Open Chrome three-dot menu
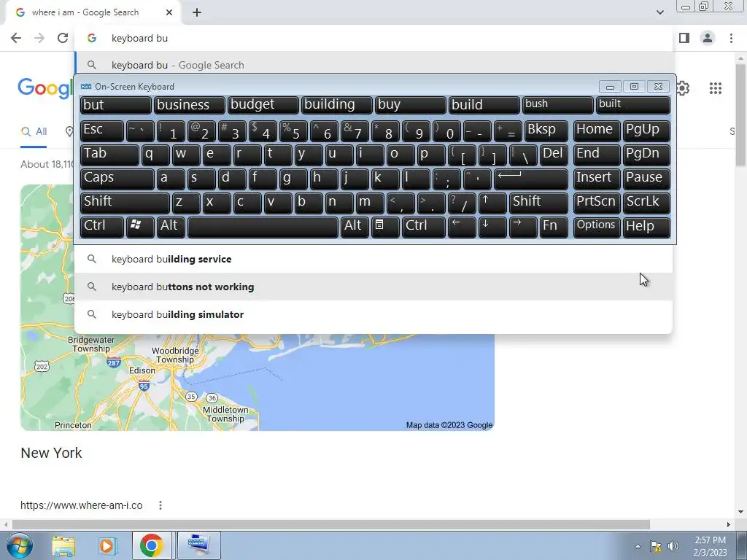This screenshot has width=747, height=560. pos(731,38)
